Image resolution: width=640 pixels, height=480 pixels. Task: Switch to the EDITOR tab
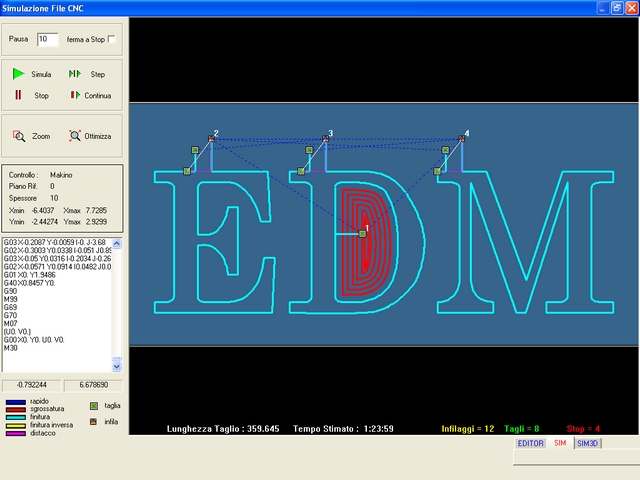click(x=530, y=443)
